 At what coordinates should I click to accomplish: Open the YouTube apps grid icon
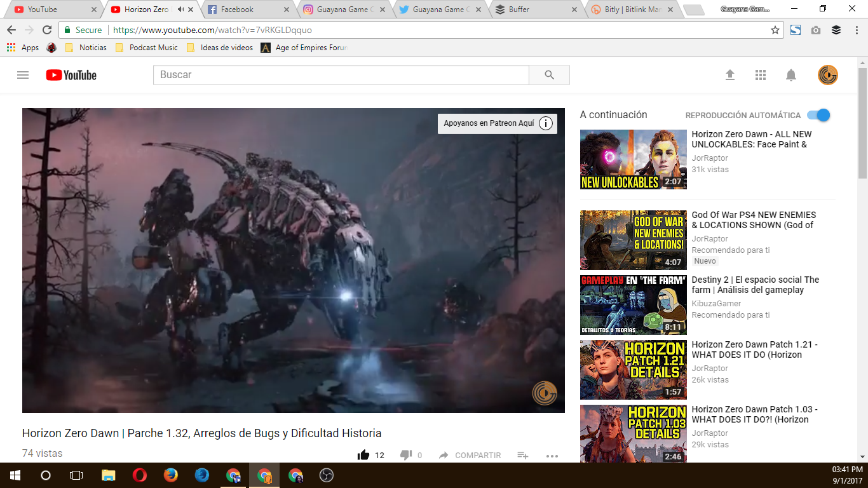761,75
